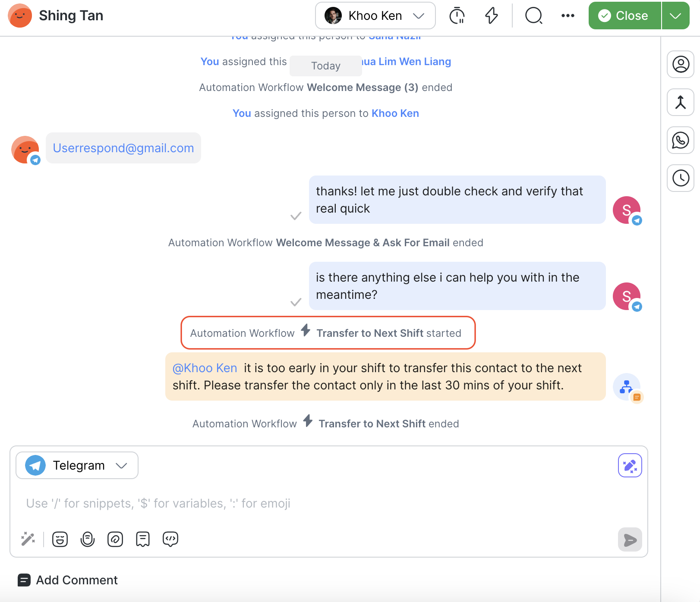The width and height of the screenshot is (700, 602).
Task: Click the green Close conversation button
Action: pos(624,16)
